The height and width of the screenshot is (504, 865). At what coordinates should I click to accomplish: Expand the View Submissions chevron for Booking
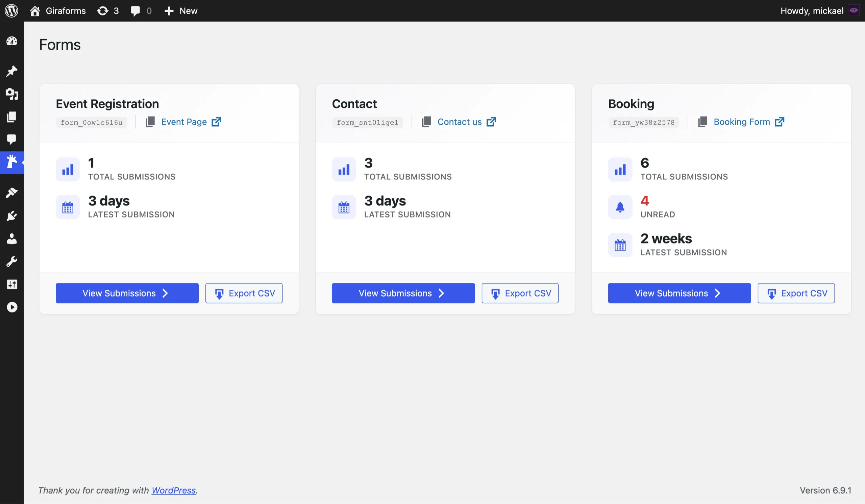718,293
